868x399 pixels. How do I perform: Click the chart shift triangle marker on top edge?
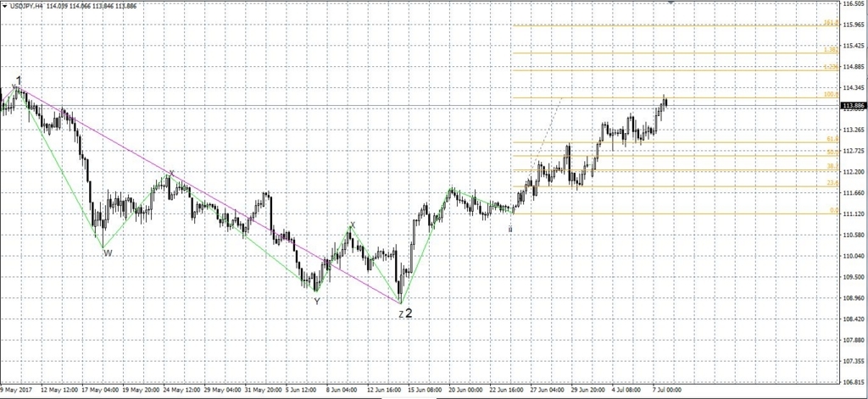pos(671,3)
